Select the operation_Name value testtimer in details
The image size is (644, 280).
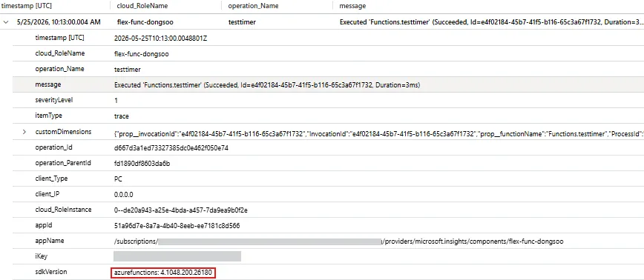(x=127, y=70)
